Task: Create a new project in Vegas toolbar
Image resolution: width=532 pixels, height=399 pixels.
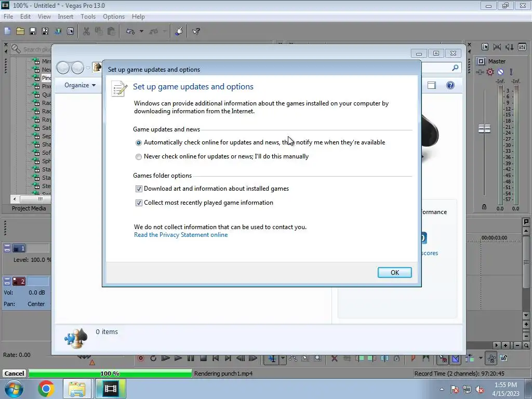Action: click(7, 31)
